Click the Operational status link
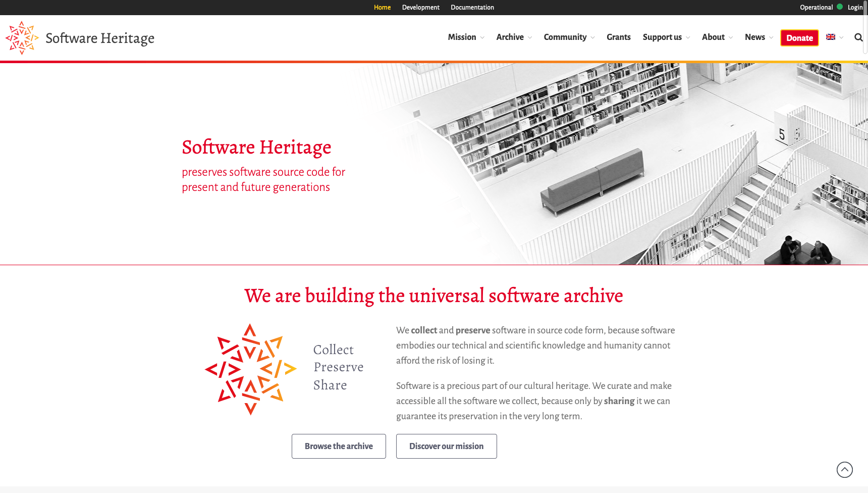The width and height of the screenshot is (868, 493). point(816,8)
